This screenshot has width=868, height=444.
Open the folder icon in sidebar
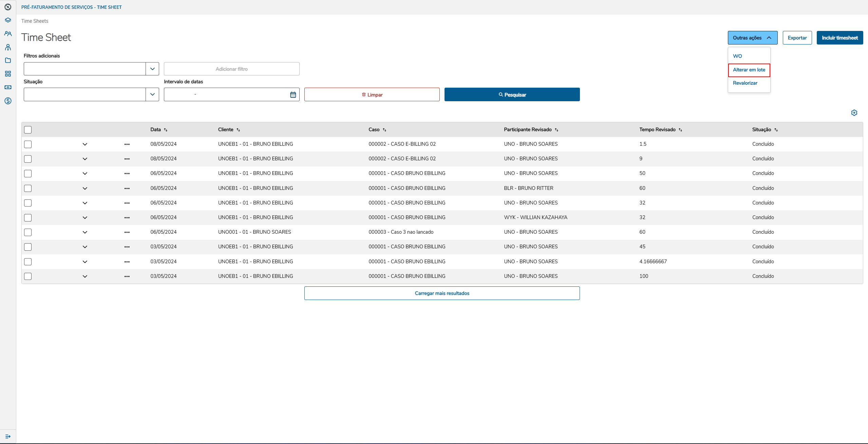8,60
